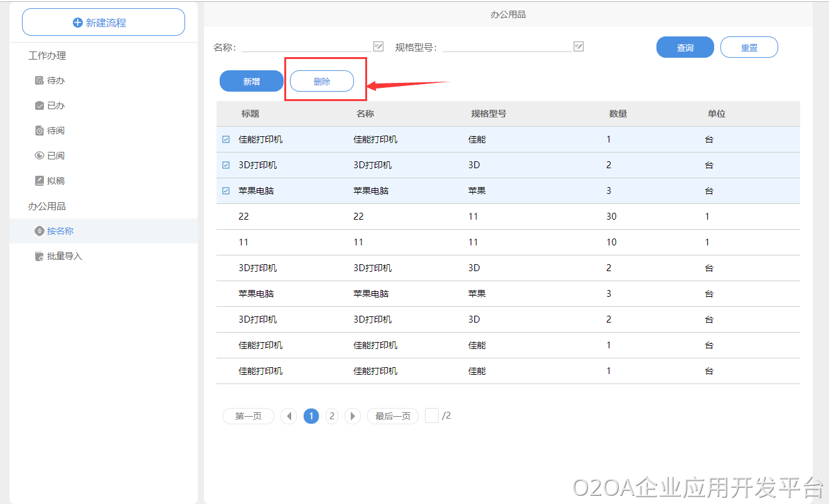Click edit icon beside 名称 field
The width and height of the screenshot is (829, 504).
[x=378, y=46]
